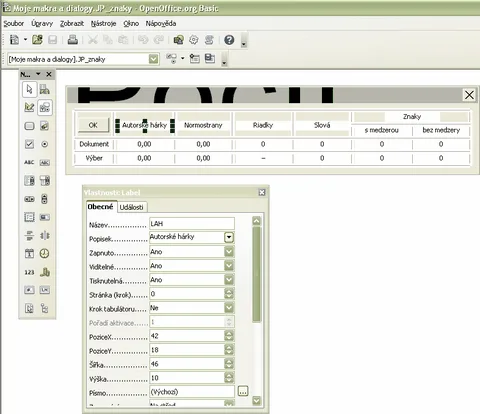Select the Text Box control tool
The image size is (480, 414).
44,162
